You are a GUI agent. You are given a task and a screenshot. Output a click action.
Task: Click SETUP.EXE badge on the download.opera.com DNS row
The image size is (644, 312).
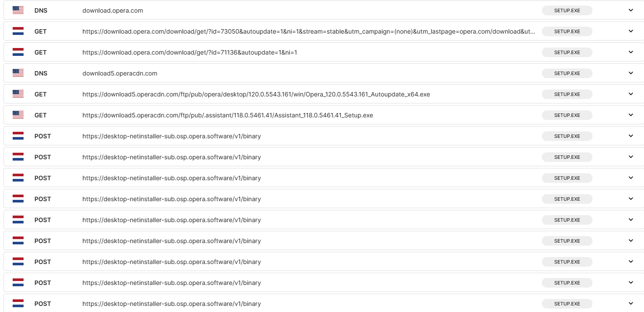[x=567, y=10]
